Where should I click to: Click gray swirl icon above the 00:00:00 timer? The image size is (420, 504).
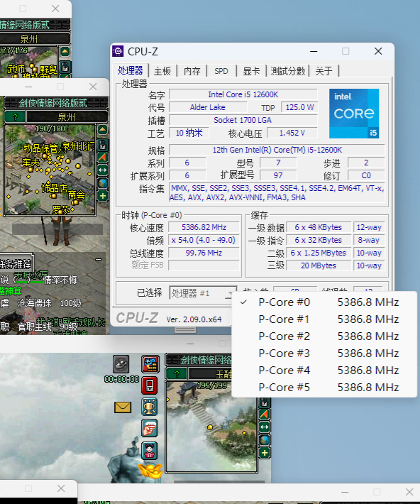coord(121,364)
